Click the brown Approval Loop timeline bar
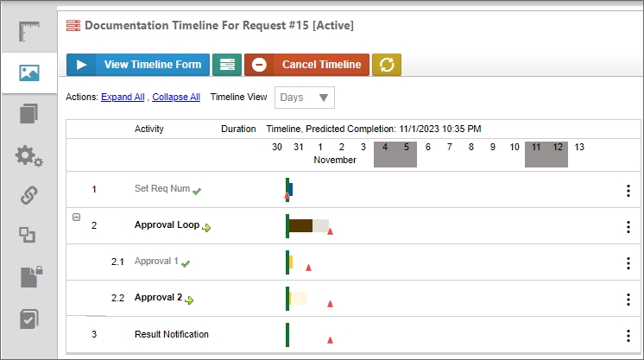The width and height of the screenshot is (644, 360). 300,225
